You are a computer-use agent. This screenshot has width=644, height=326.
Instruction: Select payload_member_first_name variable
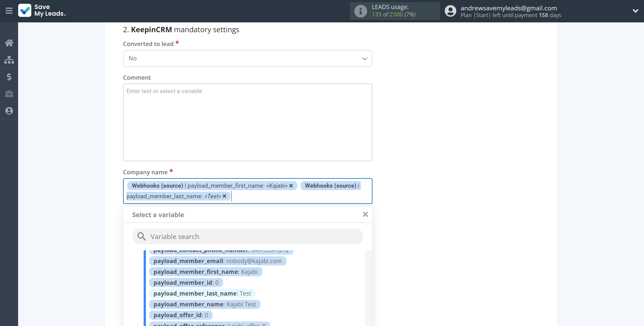(x=206, y=272)
